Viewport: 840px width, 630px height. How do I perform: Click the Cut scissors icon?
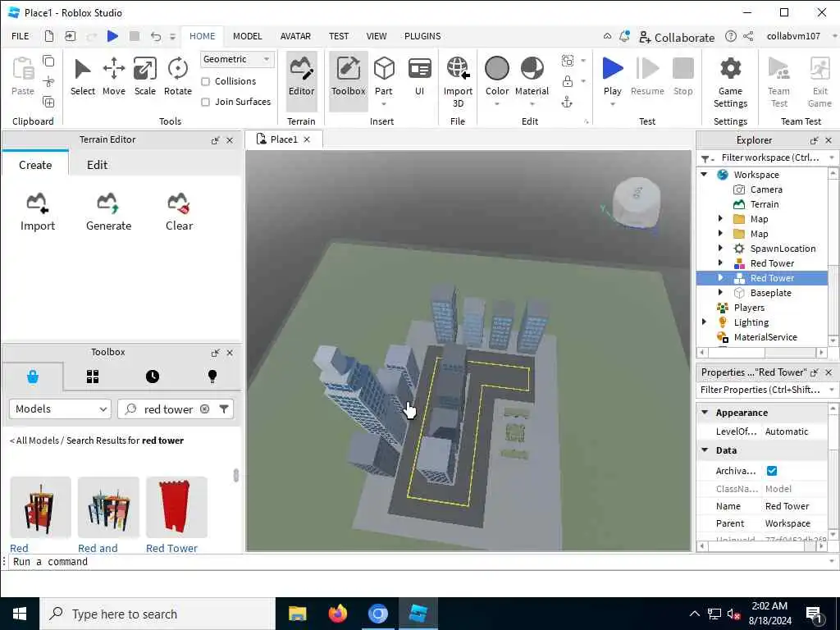48,81
